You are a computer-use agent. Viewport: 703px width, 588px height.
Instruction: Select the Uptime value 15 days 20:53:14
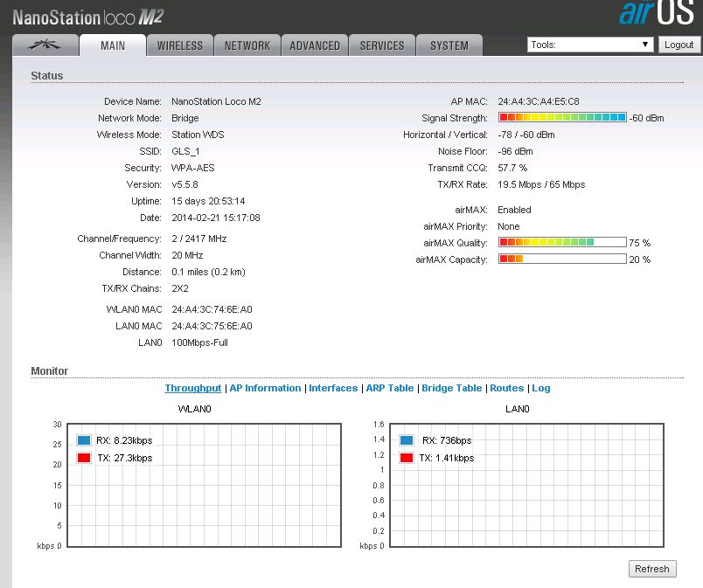pyautogui.click(x=208, y=201)
